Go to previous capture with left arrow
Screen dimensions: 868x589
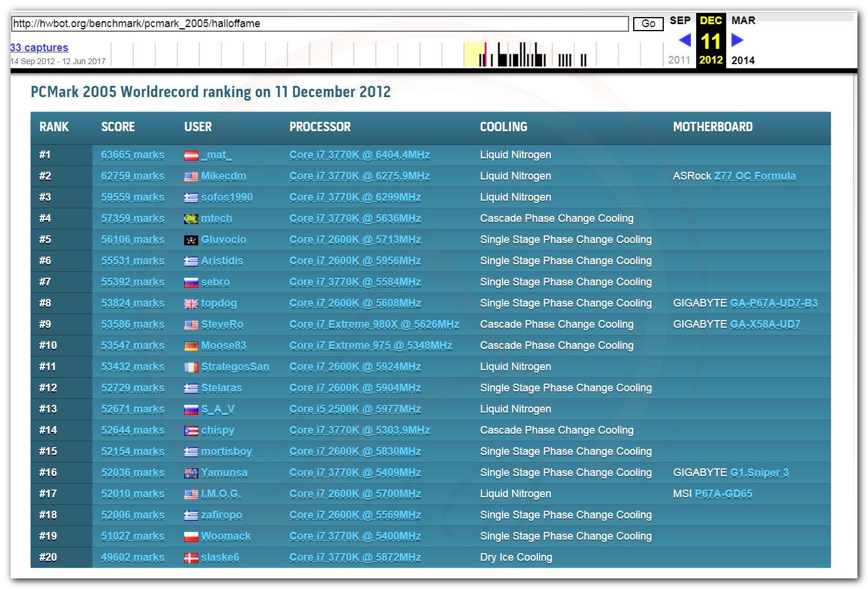[x=684, y=40]
